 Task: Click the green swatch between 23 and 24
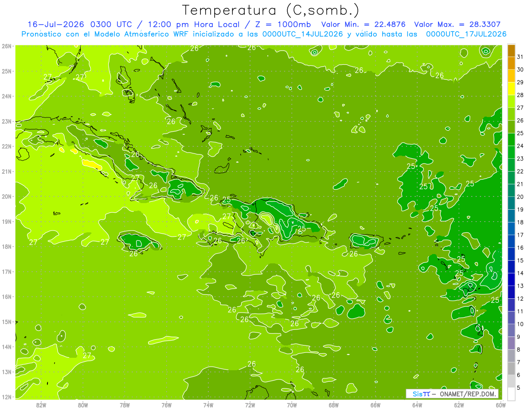(511, 152)
